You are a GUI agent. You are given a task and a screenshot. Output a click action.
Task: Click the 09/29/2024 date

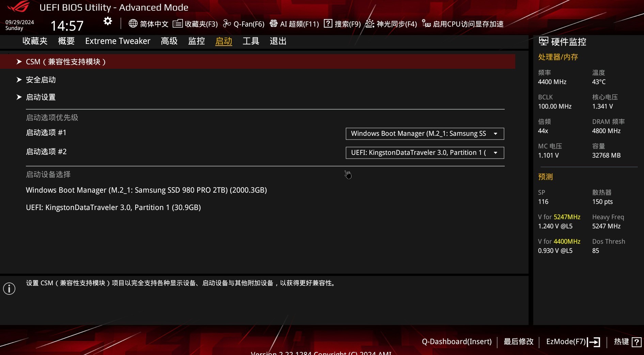(20, 22)
